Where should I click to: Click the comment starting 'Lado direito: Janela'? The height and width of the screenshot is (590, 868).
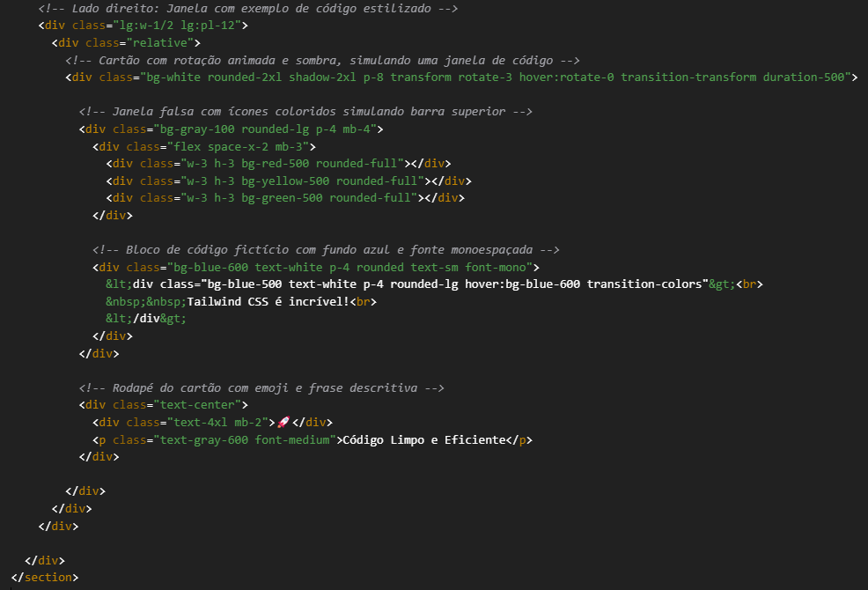(x=248, y=8)
